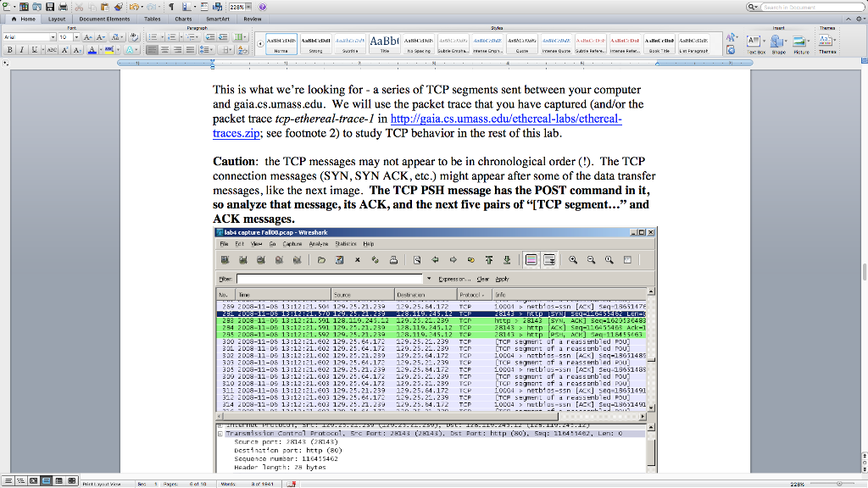This screenshot has width=868, height=488.
Task: Click the Save icon in the toolbar
Action: pyautogui.click(x=50, y=6)
